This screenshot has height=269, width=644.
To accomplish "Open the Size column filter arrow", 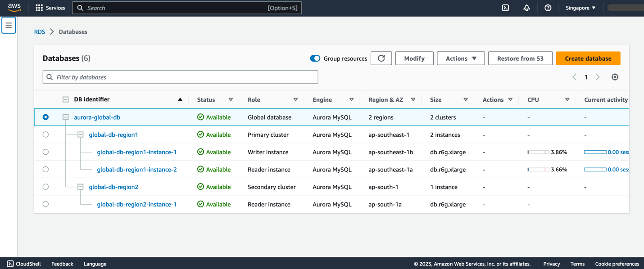I will 466,99.
